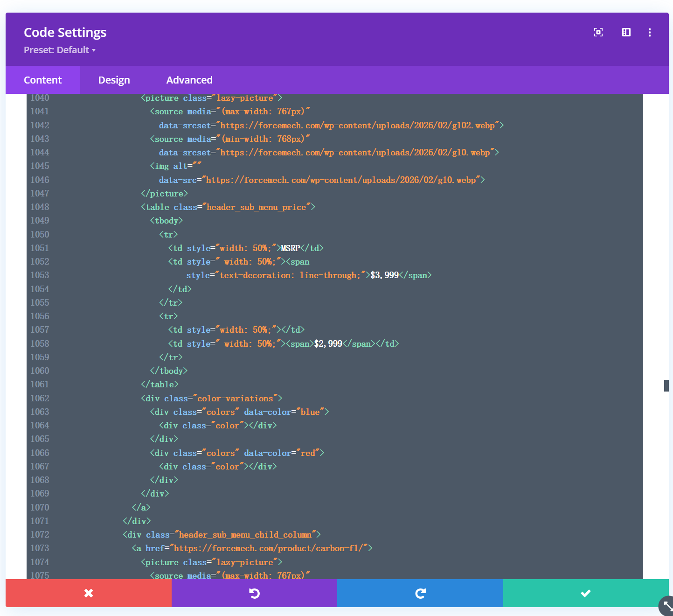Open the three-dot more options menu
Screen dimensions: 673x616
pos(649,32)
